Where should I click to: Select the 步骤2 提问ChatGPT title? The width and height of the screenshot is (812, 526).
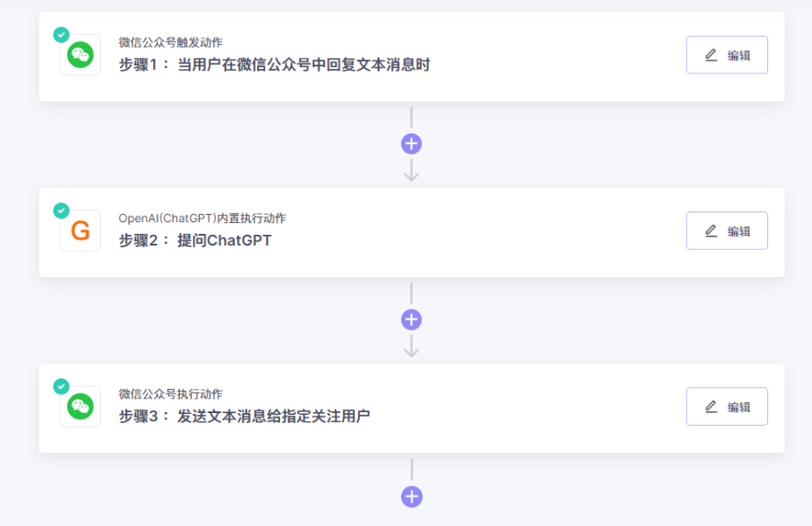click(x=195, y=240)
